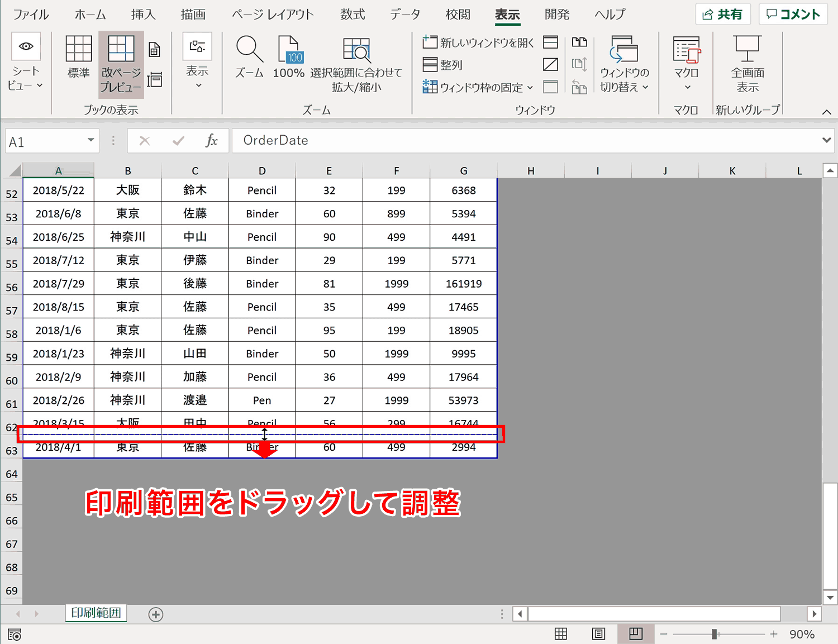838x644 pixels.
Task: Select row 56 header
Action: pos(12,287)
